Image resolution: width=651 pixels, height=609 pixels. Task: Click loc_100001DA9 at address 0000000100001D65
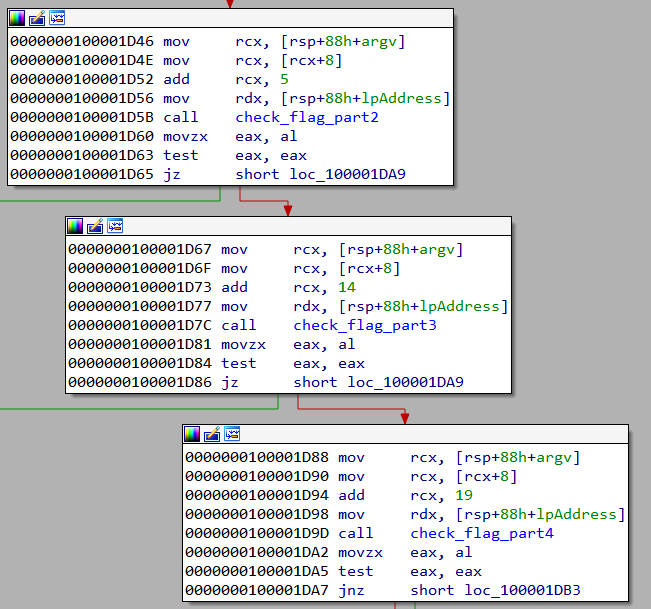pos(348,174)
